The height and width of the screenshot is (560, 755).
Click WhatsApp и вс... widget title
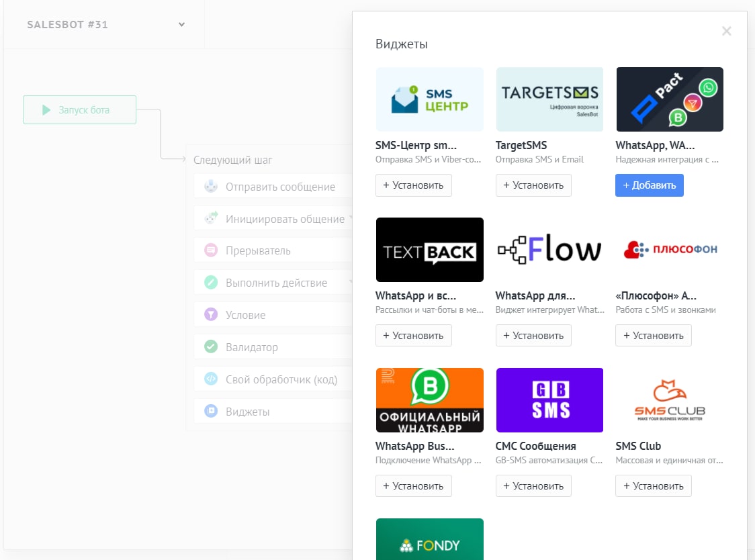tap(416, 295)
